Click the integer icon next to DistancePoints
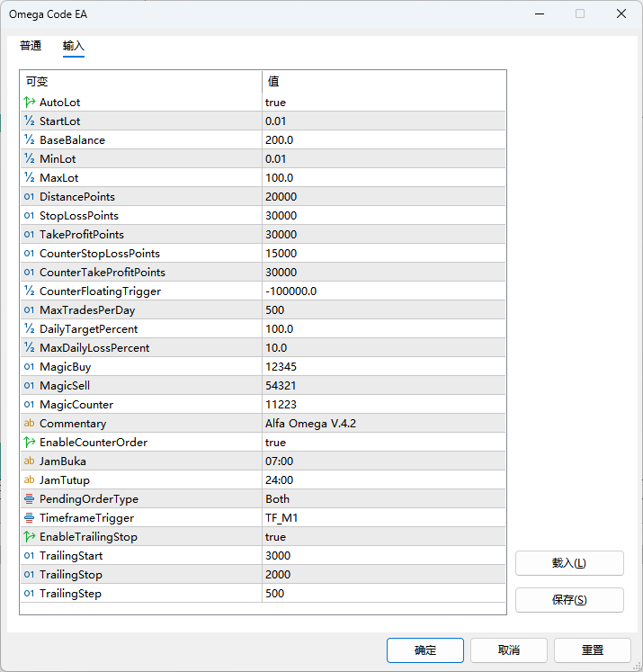Viewport: 643px width, 672px height. tap(30, 197)
